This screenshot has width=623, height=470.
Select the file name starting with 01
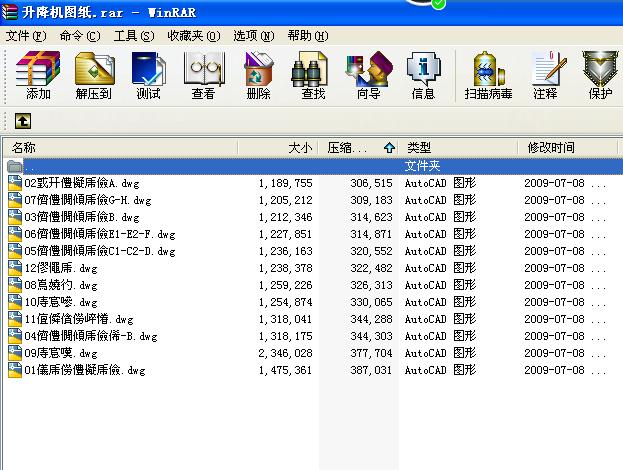(85, 370)
